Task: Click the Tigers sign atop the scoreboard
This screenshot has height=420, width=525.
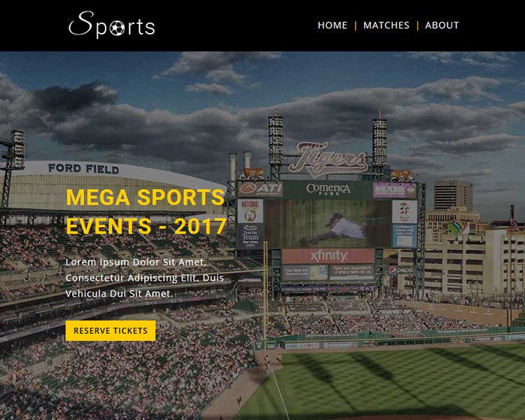Action: coord(328,159)
